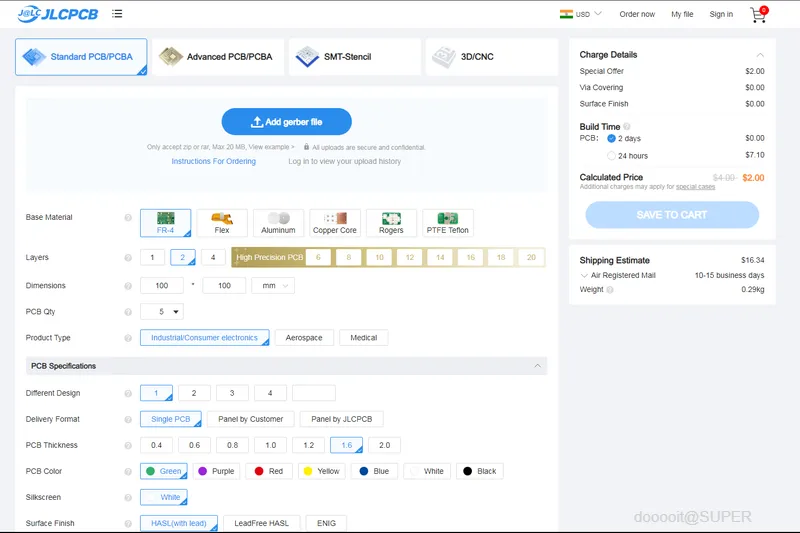Image resolution: width=800 pixels, height=533 pixels.
Task: Select Aerospace product type
Action: 304,338
